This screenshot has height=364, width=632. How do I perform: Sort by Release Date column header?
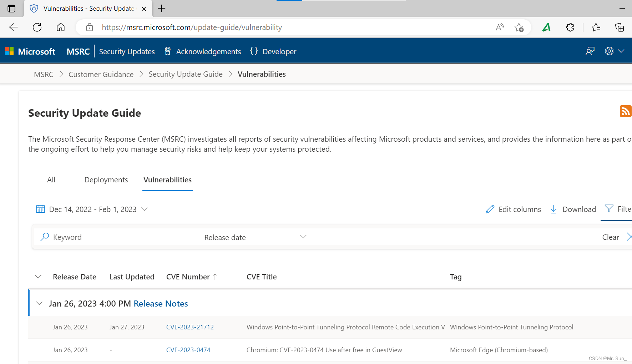pos(75,277)
